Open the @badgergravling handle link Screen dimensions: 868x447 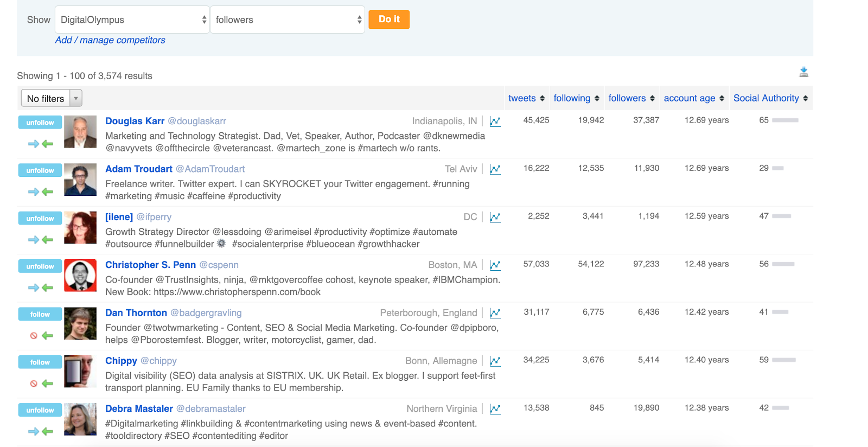(206, 313)
